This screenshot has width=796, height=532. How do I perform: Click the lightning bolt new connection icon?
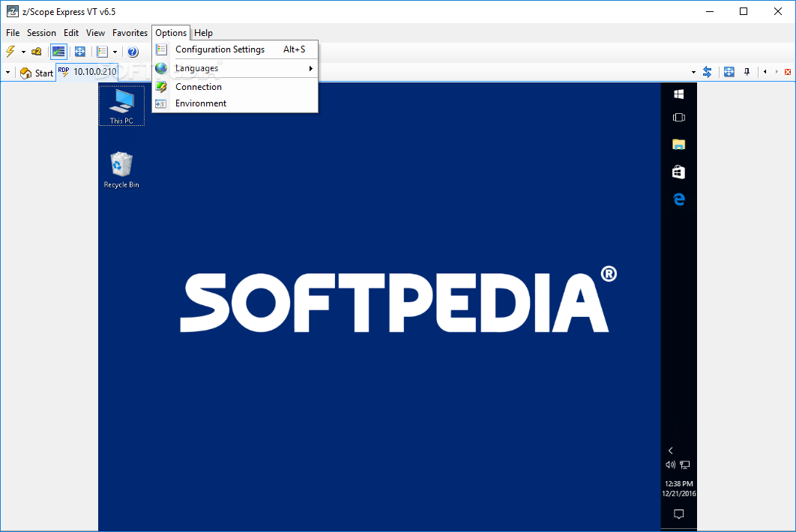point(10,51)
